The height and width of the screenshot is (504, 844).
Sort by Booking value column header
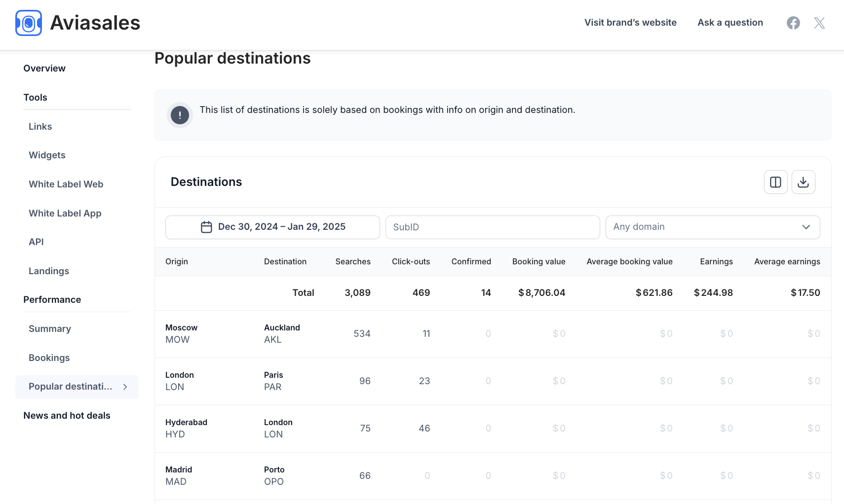click(538, 262)
